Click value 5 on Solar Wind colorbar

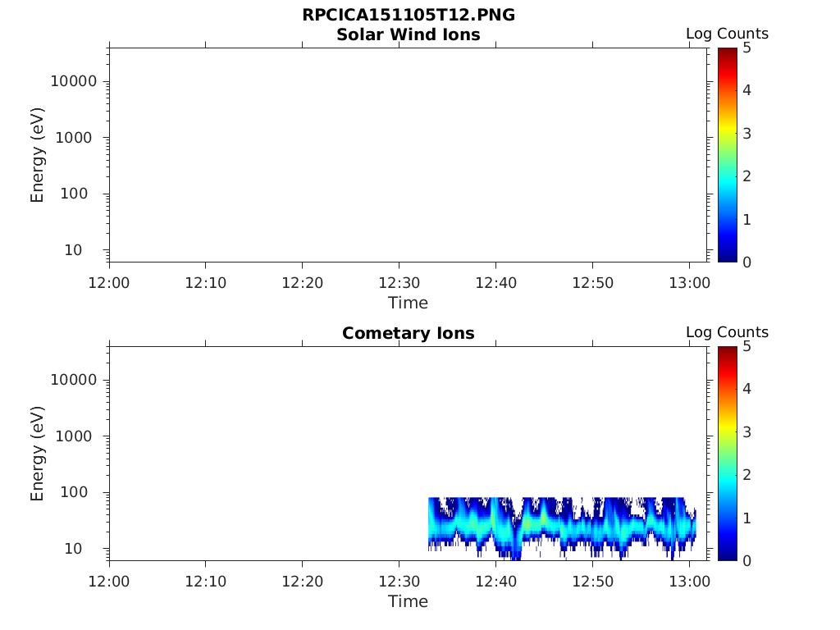[x=746, y=48]
